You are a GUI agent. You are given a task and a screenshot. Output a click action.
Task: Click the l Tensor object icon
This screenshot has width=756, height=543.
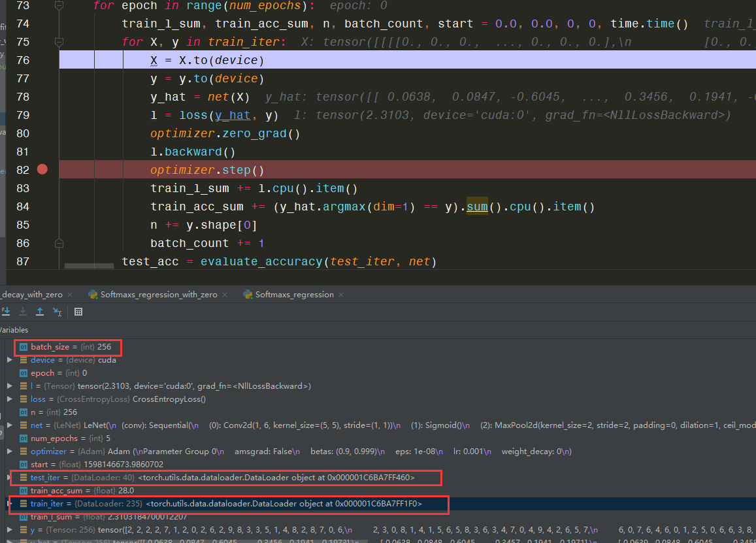coord(23,386)
